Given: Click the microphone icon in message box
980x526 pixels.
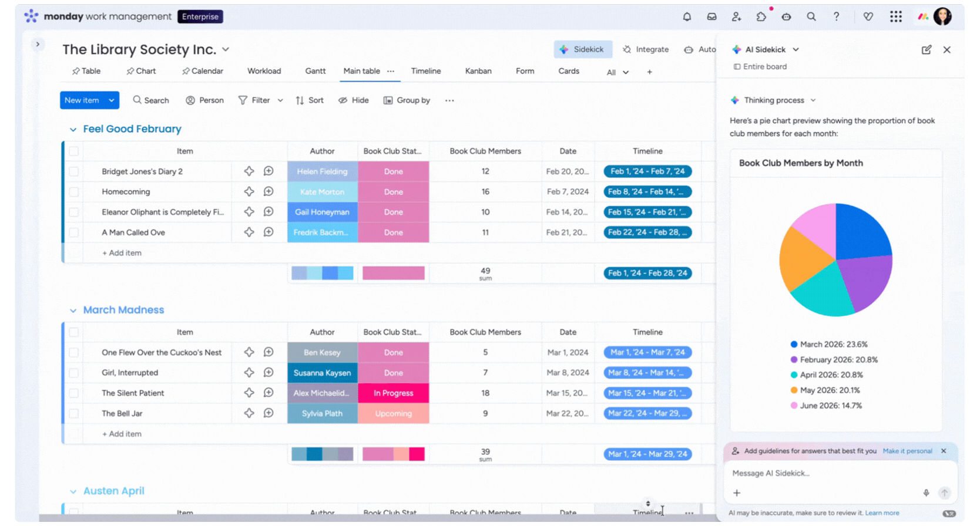Looking at the screenshot, I should [926, 493].
